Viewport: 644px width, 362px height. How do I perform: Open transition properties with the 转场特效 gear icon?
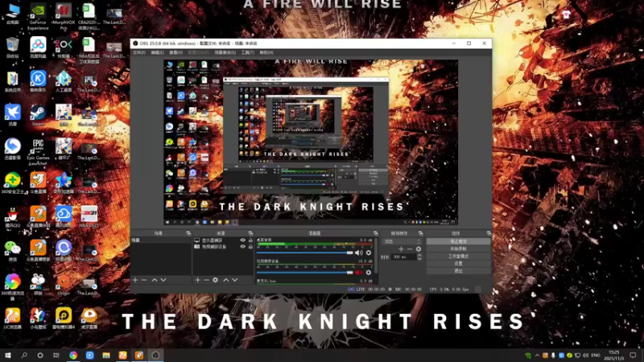418,249
